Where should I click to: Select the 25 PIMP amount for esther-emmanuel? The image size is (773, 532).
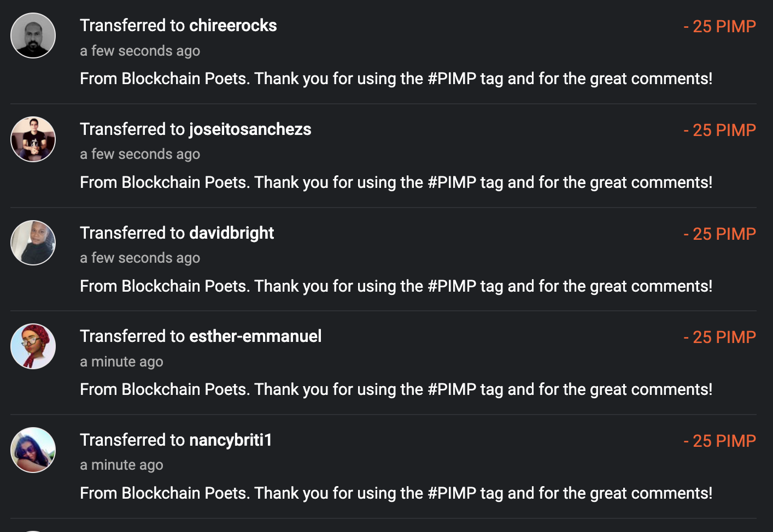[719, 337]
